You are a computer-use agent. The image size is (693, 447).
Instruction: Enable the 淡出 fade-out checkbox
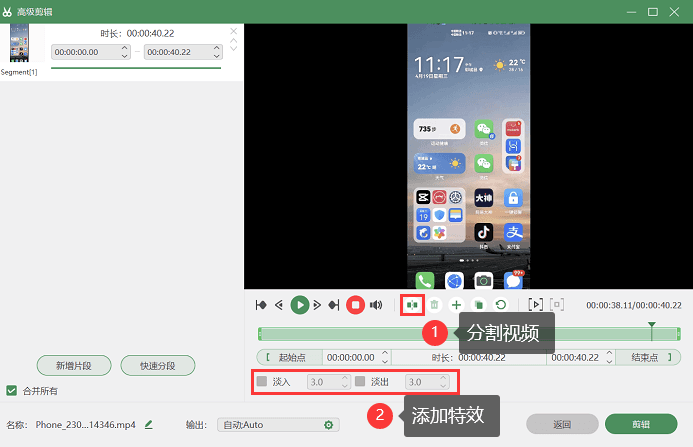(x=360, y=381)
